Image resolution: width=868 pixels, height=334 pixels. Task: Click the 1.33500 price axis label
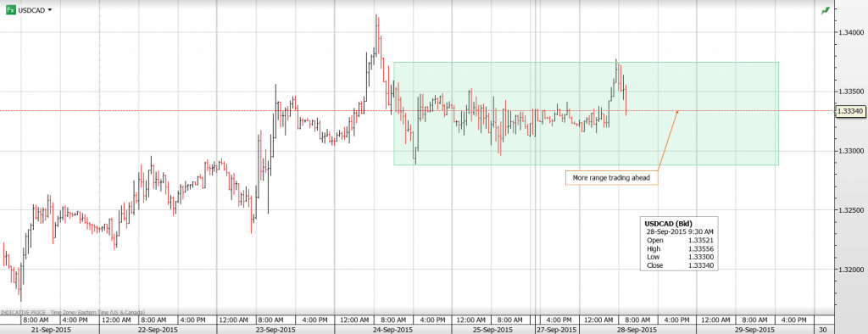[851, 92]
